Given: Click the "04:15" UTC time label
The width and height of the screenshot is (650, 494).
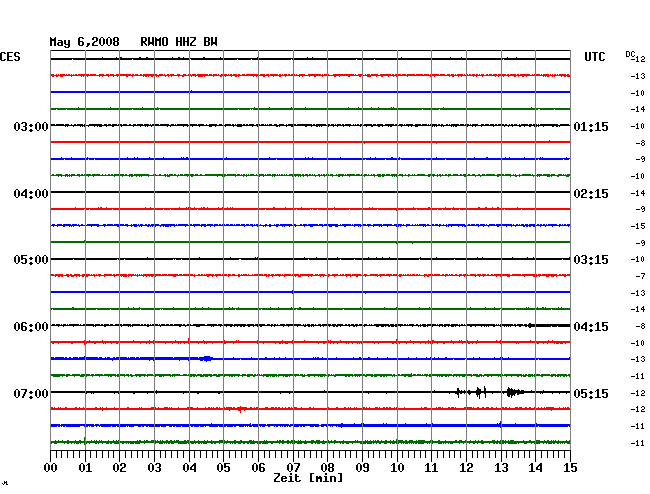Looking at the screenshot, I should [591, 327].
